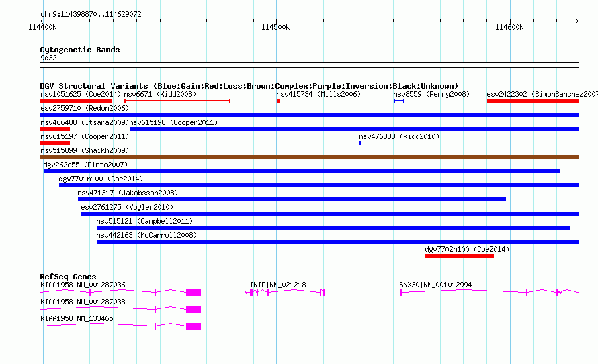Select the nsv8559 (Perry2008) blue gain marker

pyautogui.click(x=399, y=101)
